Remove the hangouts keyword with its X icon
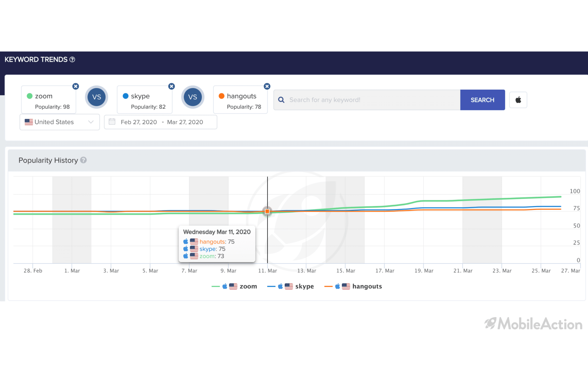588x392 pixels. point(267,86)
